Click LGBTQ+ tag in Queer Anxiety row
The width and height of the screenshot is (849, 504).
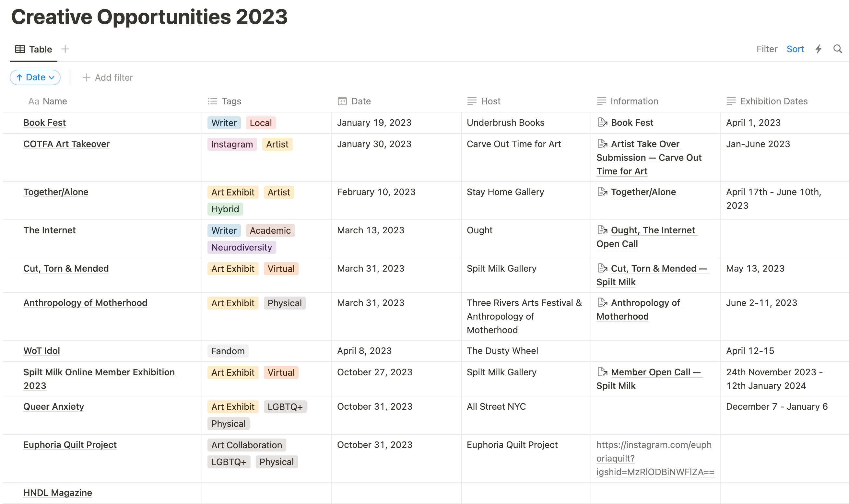click(285, 406)
